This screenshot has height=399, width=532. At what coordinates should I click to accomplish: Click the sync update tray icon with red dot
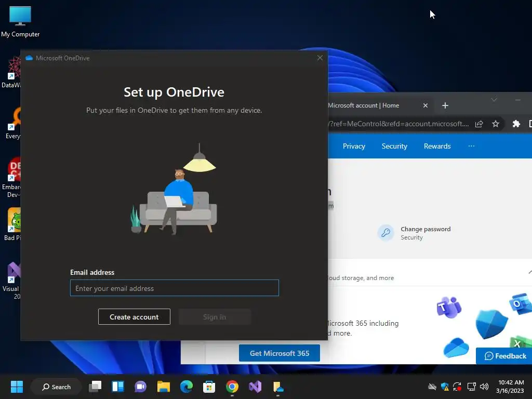coord(457,387)
